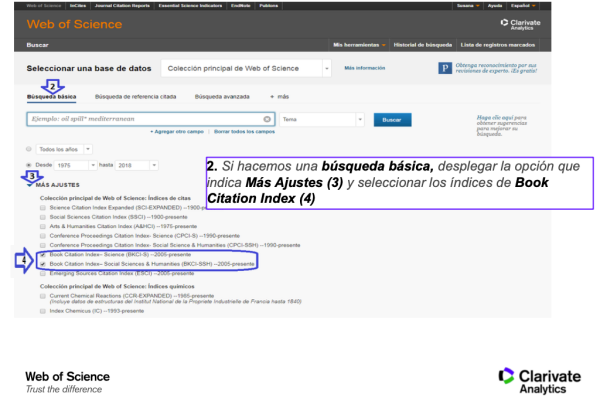Open the + más search tab

pos(279,97)
